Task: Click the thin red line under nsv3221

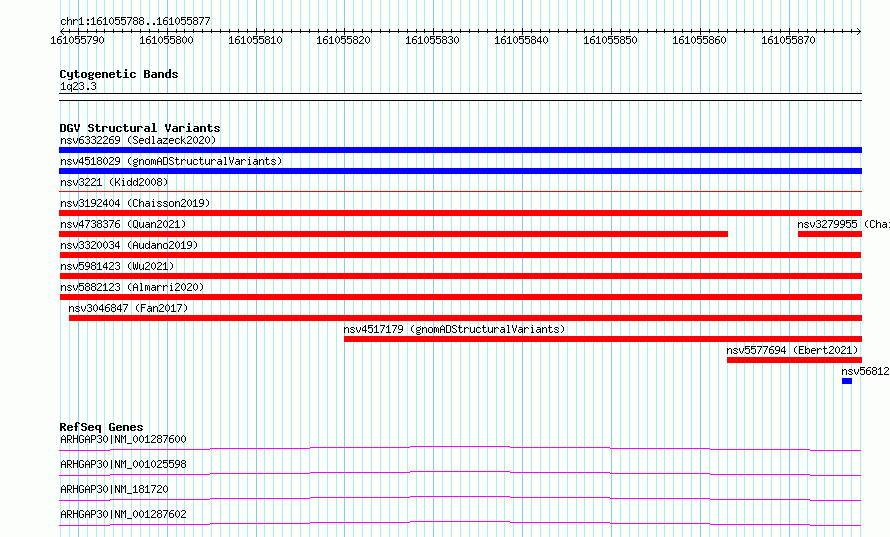Action: pyautogui.click(x=460, y=192)
